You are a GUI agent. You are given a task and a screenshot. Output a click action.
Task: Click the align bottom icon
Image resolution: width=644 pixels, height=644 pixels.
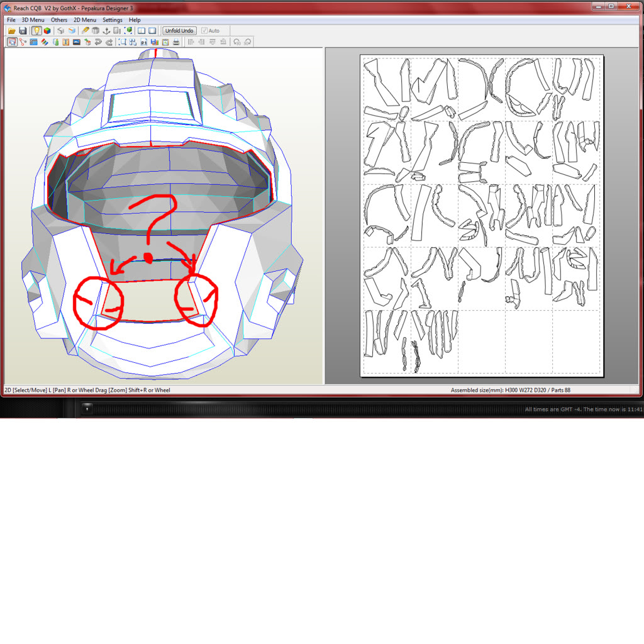pyautogui.click(x=223, y=42)
